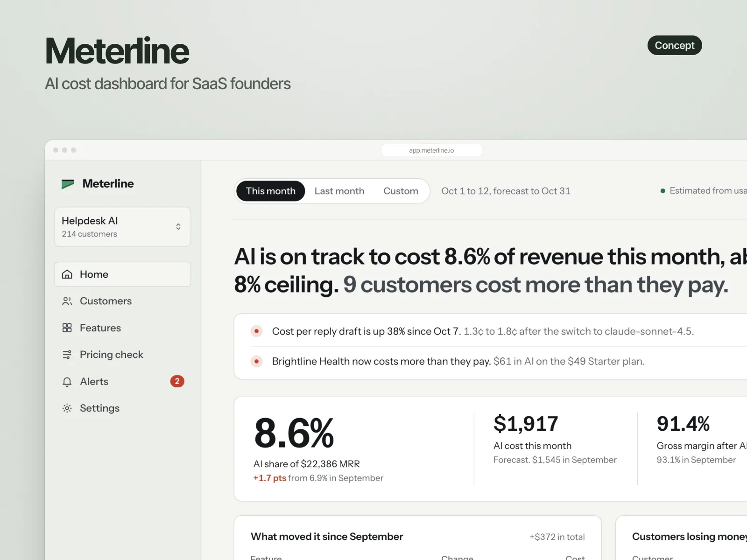The image size is (747, 560).
Task: Click the Pricing check sliders icon
Action: point(67,355)
